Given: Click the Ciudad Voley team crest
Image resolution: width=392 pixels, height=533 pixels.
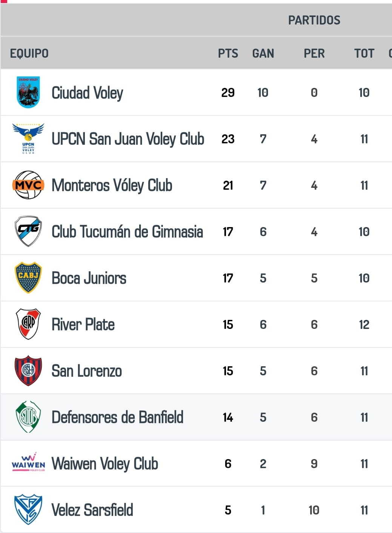Looking at the screenshot, I should coord(28,92).
